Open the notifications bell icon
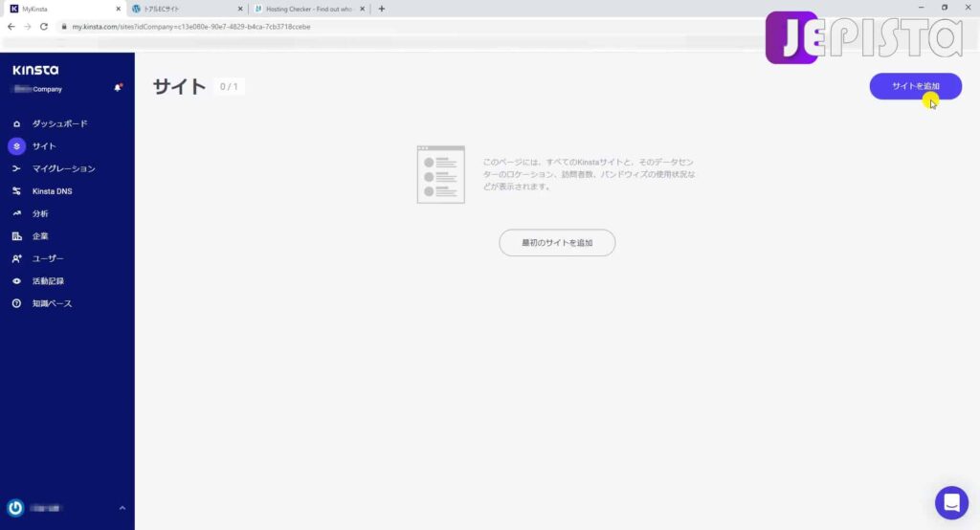The width and height of the screenshot is (980, 530). 118,87
